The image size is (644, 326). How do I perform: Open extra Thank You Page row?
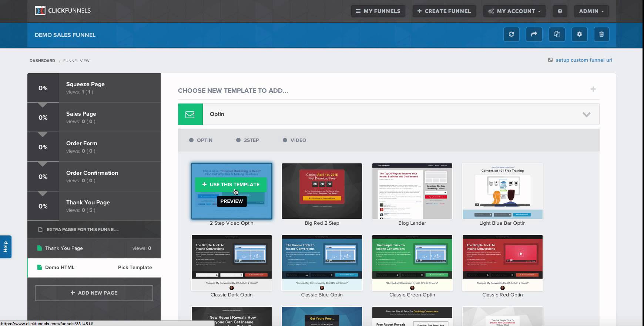[x=94, y=248]
